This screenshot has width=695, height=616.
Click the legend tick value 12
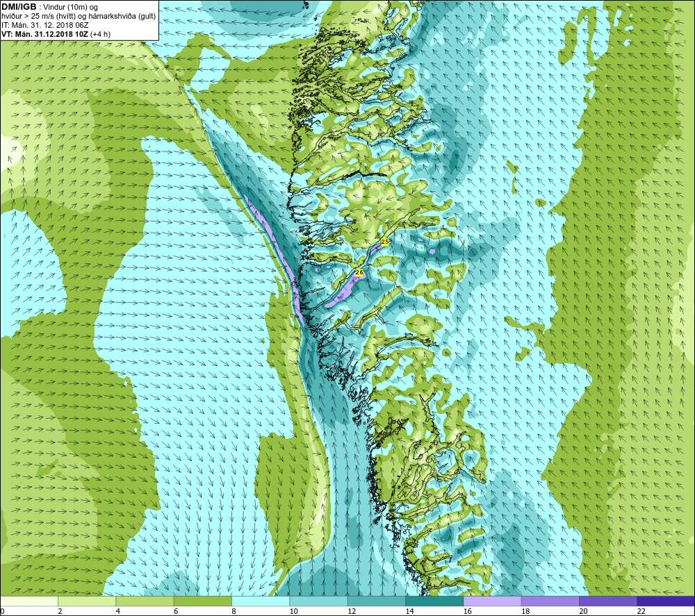(352, 611)
